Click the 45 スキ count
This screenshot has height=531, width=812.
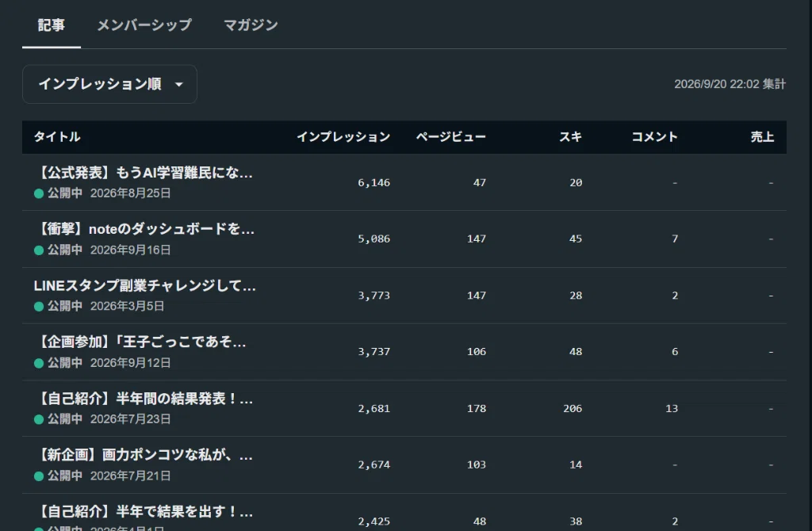click(576, 239)
